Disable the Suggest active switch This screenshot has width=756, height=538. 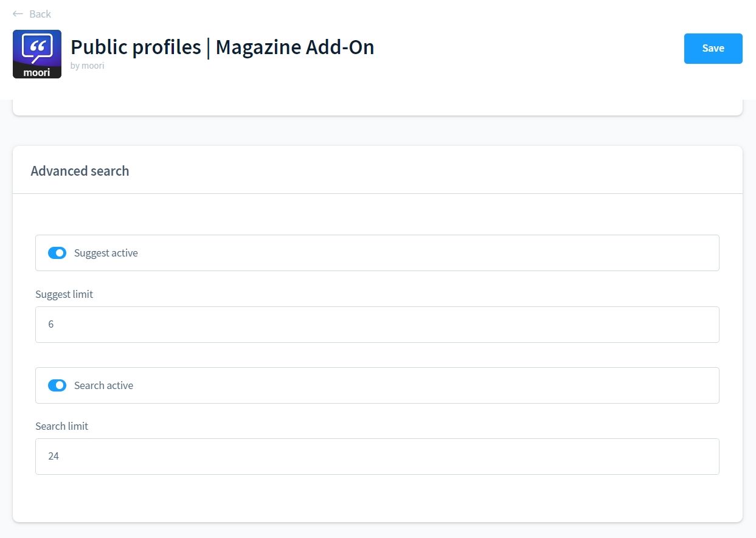(x=57, y=253)
